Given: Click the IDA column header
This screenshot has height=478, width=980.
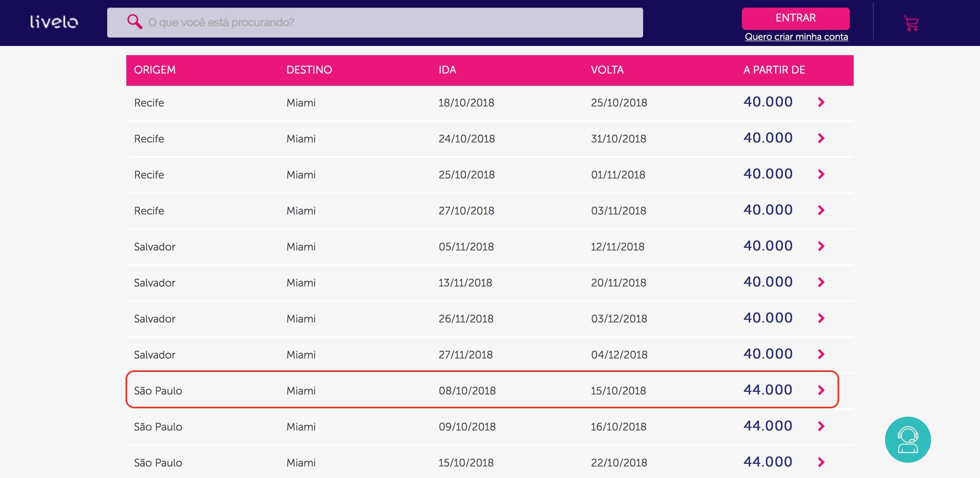Looking at the screenshot, I should [x=448, y=70].
